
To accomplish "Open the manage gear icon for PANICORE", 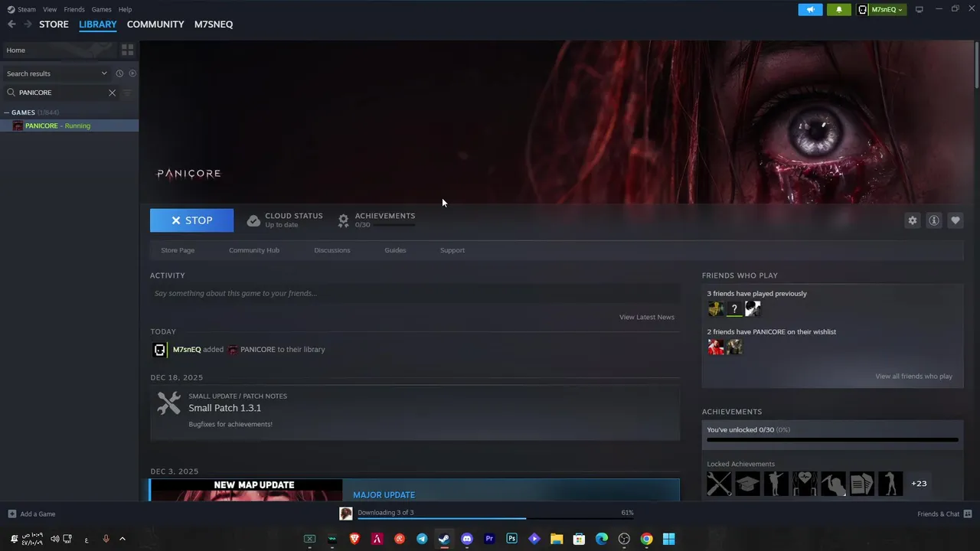I will pyautogui.click(x=913, y=220).
